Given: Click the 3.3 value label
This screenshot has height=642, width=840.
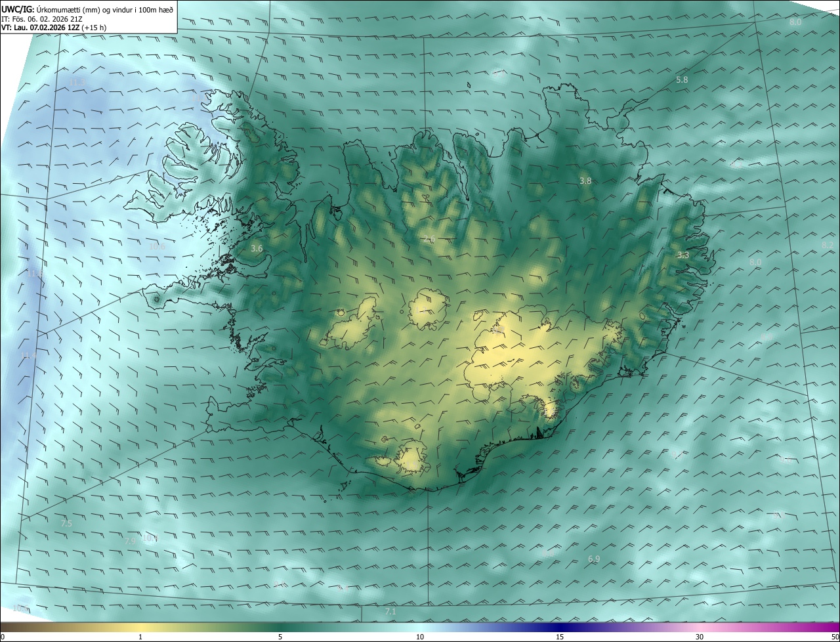Looking at the screenshot, I should point(683,255).
